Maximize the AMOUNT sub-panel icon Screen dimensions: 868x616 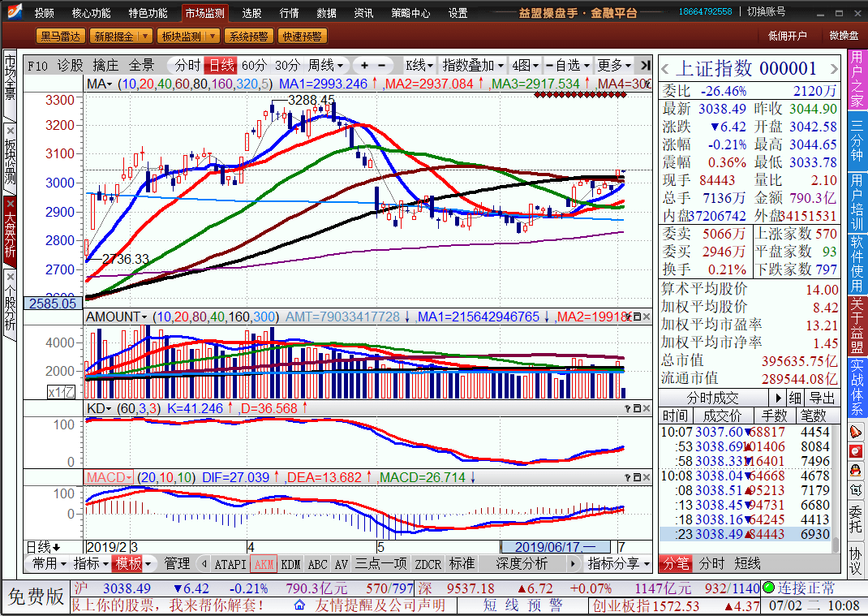point(637,317)
